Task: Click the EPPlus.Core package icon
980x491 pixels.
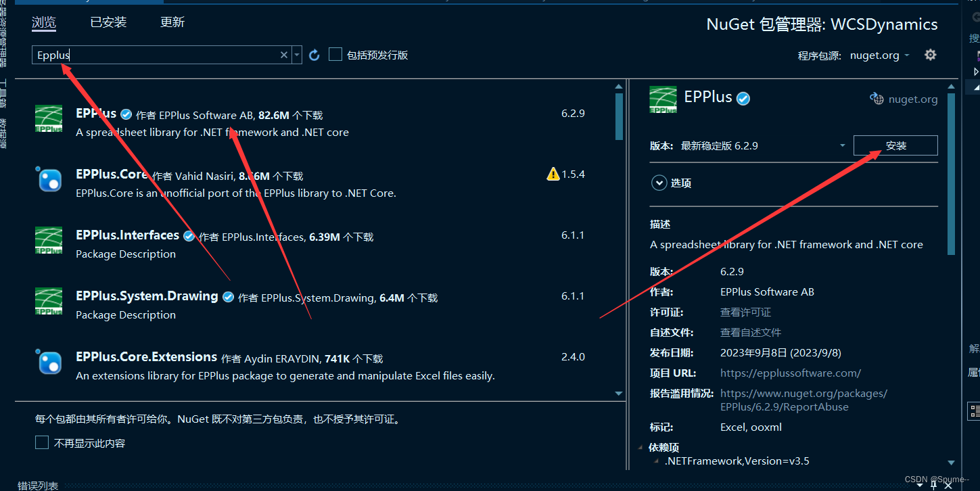Action: (x=49, y=179)
